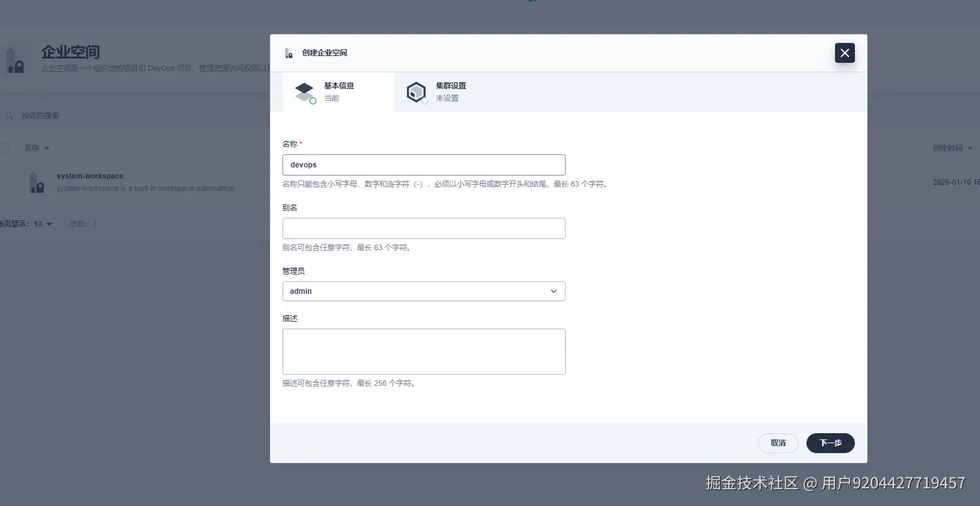980x506 pixels.
Task: Click the cluster settings cube icon
Action: 416,92
